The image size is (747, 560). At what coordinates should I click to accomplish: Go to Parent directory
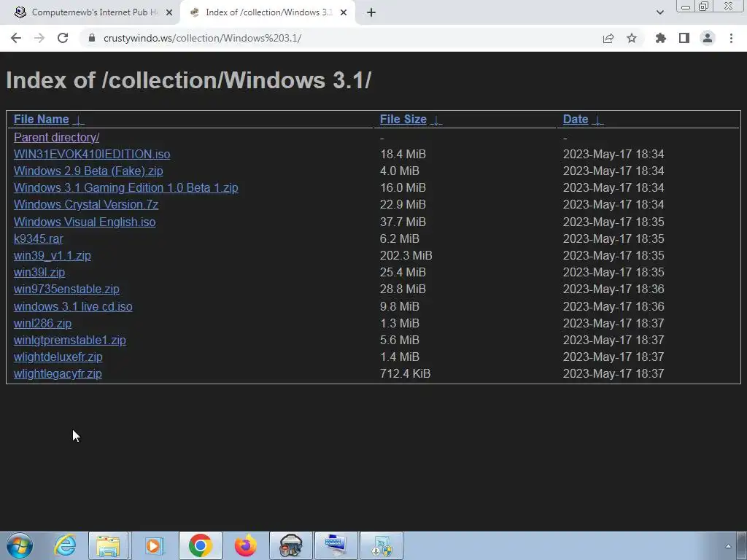[56, 137]
